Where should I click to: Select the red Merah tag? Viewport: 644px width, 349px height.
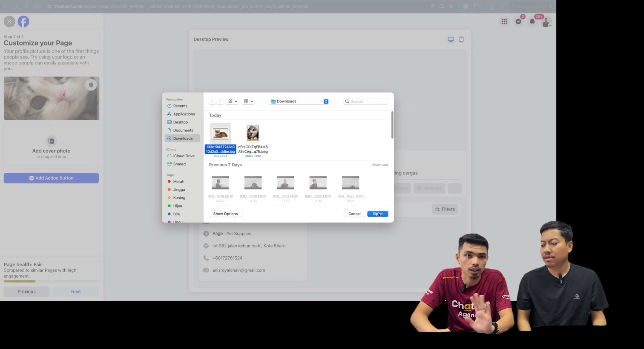pyautogui.click(x=182, y=182)
